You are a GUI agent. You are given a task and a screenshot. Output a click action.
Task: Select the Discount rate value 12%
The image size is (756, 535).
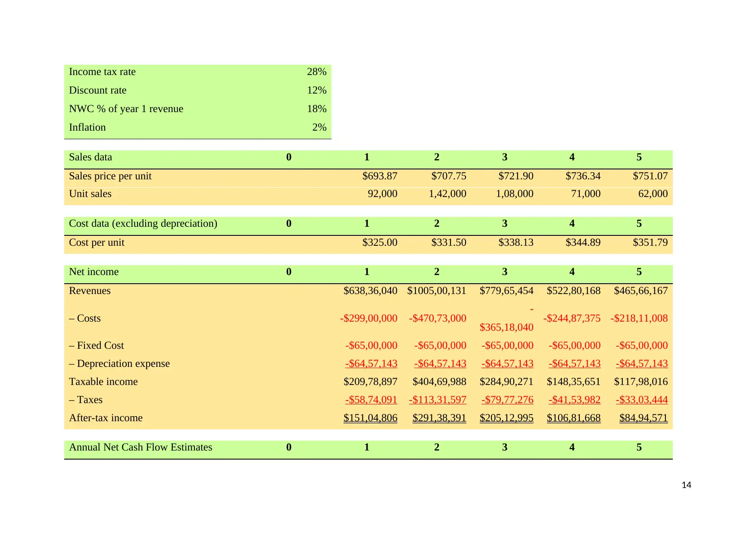point(316,90)
